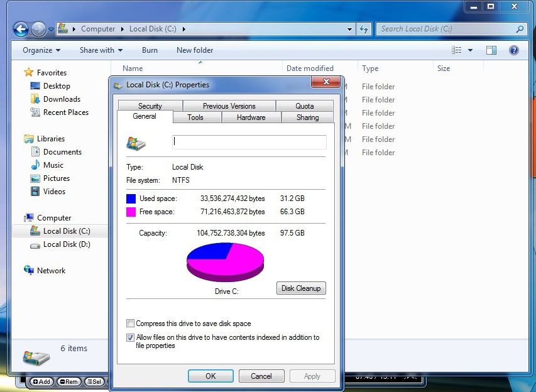Enable Compress this drive checkbox

130,324
